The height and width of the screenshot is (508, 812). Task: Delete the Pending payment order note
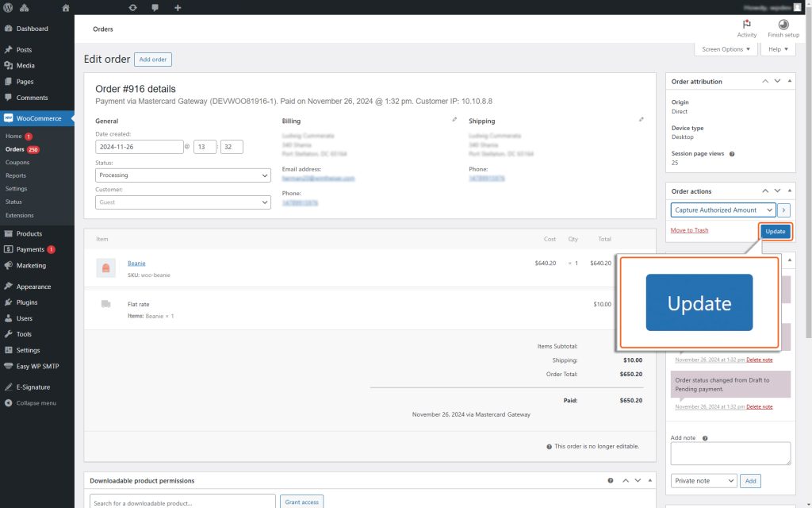(x=759, y=407)
